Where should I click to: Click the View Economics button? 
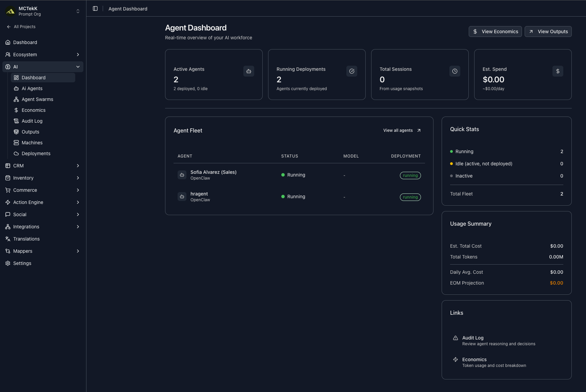pos(495,32)
